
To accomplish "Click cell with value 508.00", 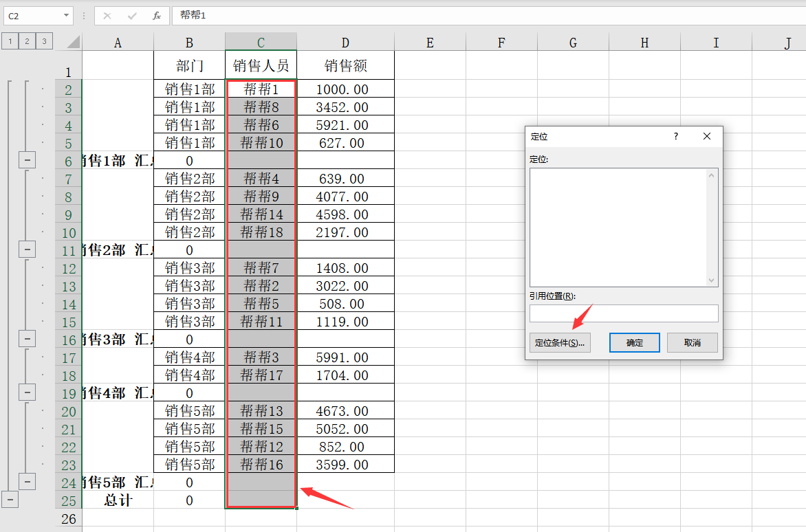I will 345,304.
